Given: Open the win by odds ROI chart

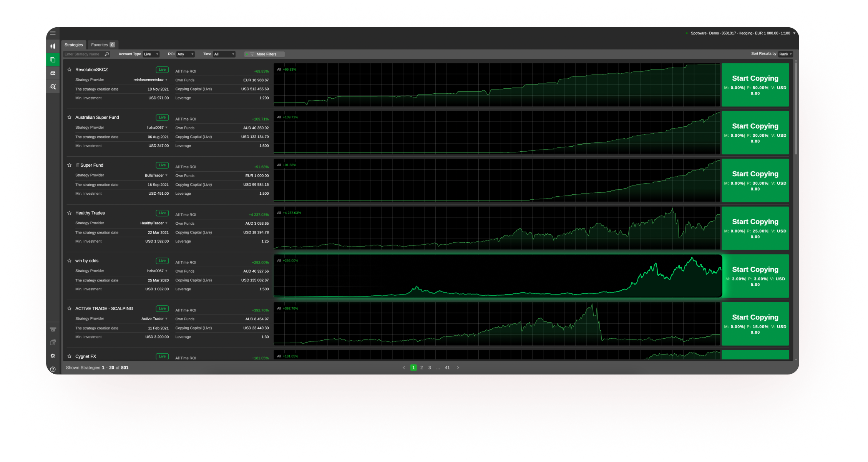Looking at the screenshot, I should pyautogui.click(x=498, y=276).
